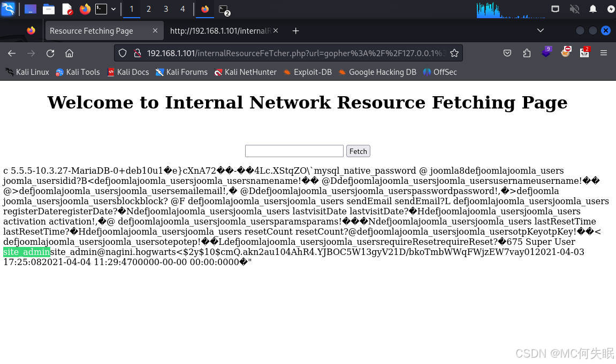Viewport: 616px width, 364px height.
Task: Close the Resource Fetching Page tab
Action: pyautogui.click(x=155, y=30)
